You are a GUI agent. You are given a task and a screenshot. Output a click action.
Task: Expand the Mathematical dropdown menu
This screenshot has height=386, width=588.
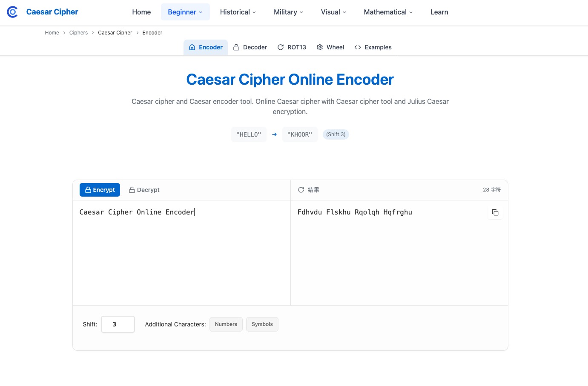click(388, 12)
